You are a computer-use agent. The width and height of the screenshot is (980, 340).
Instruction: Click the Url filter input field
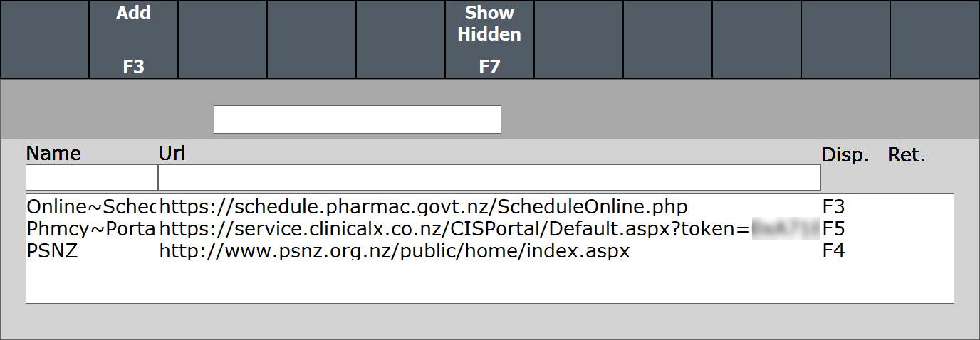(489, 178)
